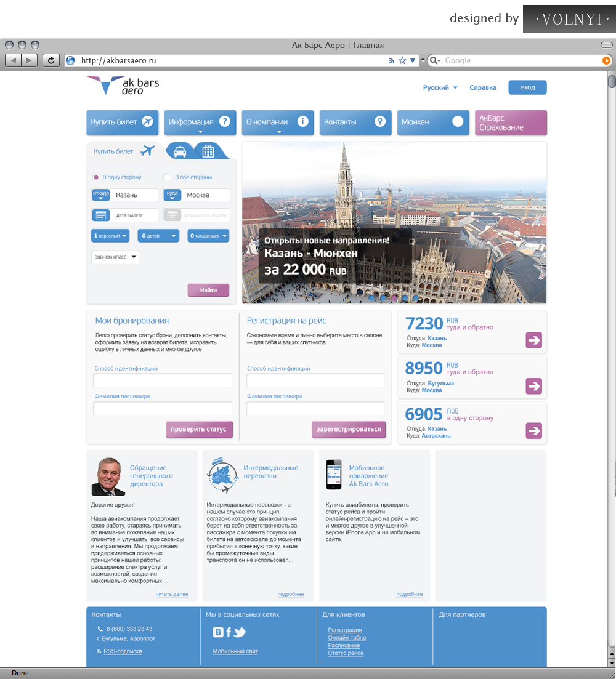Open the Контакты menu item
This screenshot has height=679, width=616.
point(355,123)
